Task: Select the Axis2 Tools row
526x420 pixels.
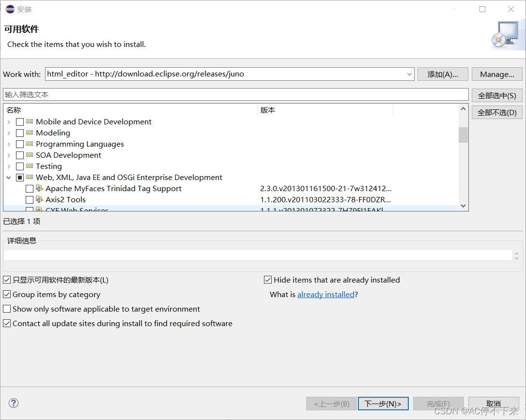Action: click(231, 199)
